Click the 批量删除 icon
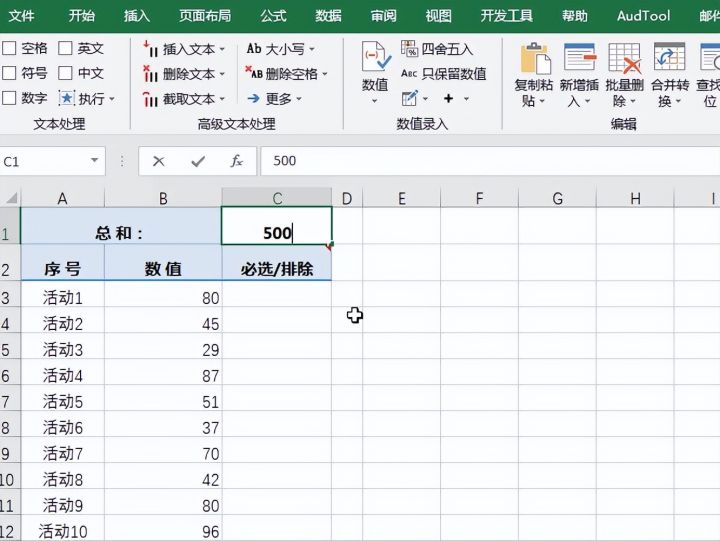720x541 pixels. point(624,57)
